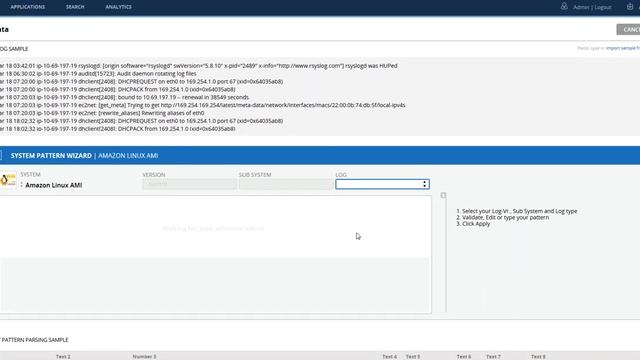Open the Search menu
Screen dimensions: 640x360
point(75,7)
